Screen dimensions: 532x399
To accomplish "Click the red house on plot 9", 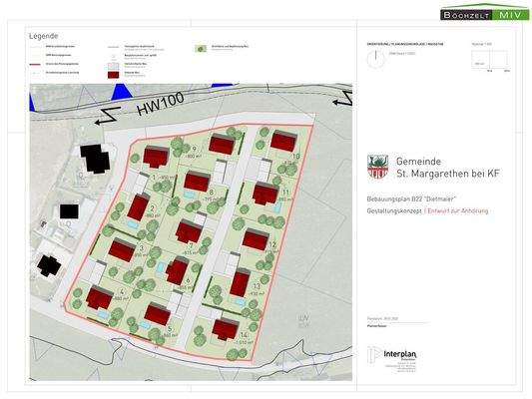I will 222,144.
